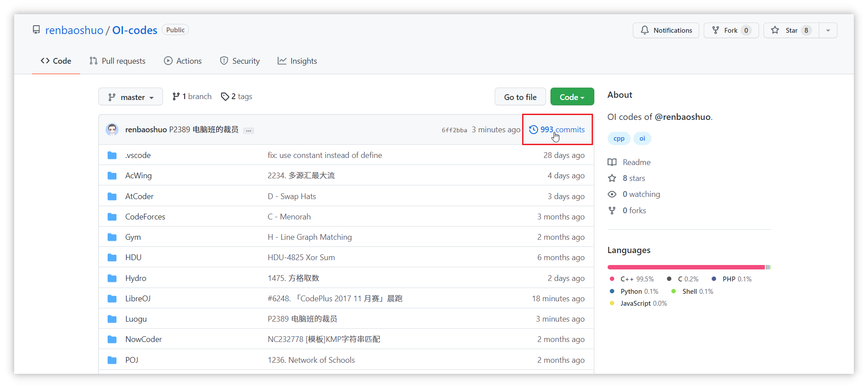Open the AcWing folder name

pos(138,176)
